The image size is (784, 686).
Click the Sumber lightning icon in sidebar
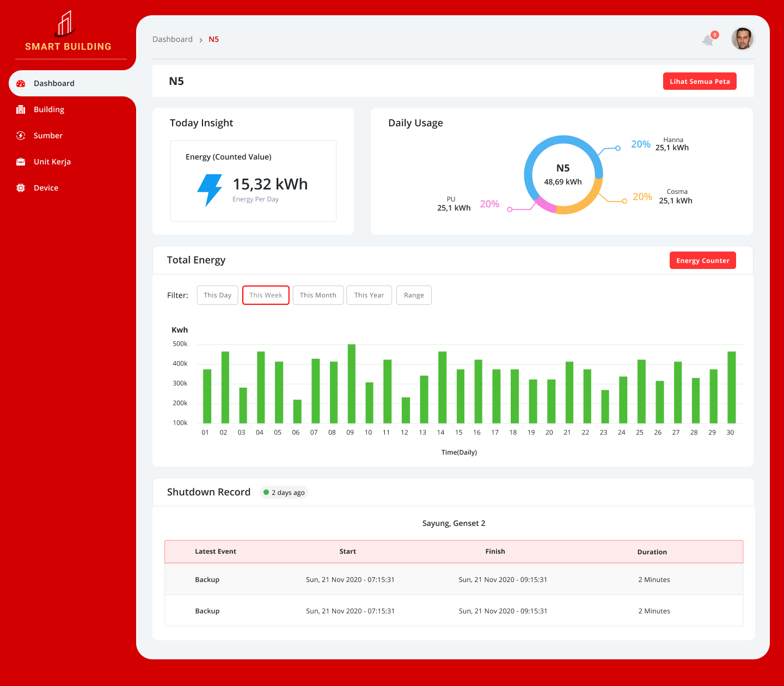click(21, 136)
